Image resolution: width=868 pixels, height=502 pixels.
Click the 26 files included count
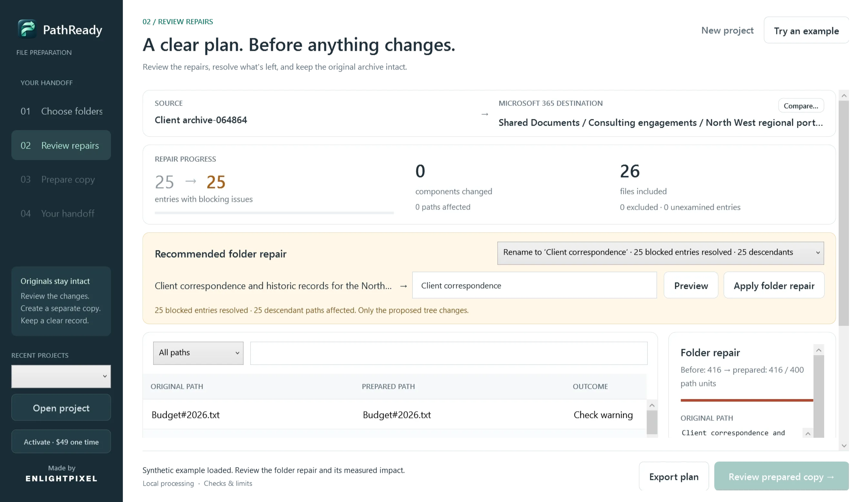point(630,171)
